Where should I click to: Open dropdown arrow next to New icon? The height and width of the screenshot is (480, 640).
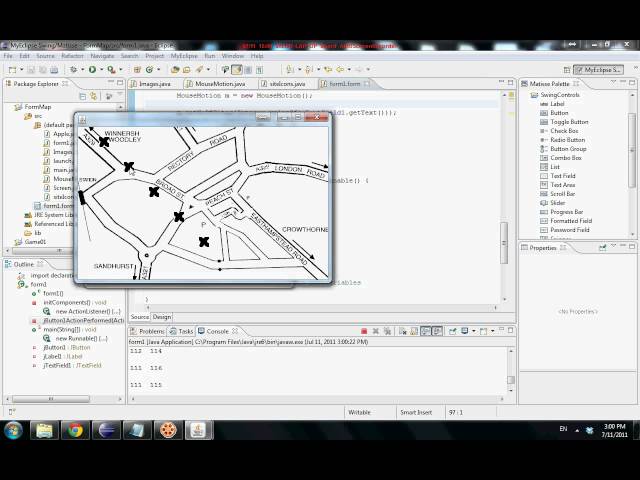point(22,70)
